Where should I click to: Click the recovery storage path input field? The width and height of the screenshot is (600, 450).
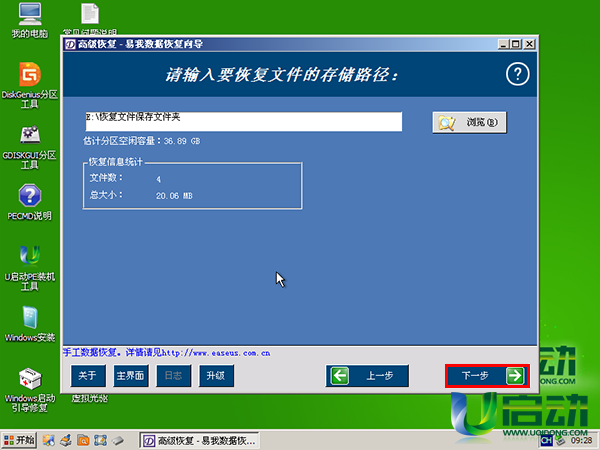point(243,121)
